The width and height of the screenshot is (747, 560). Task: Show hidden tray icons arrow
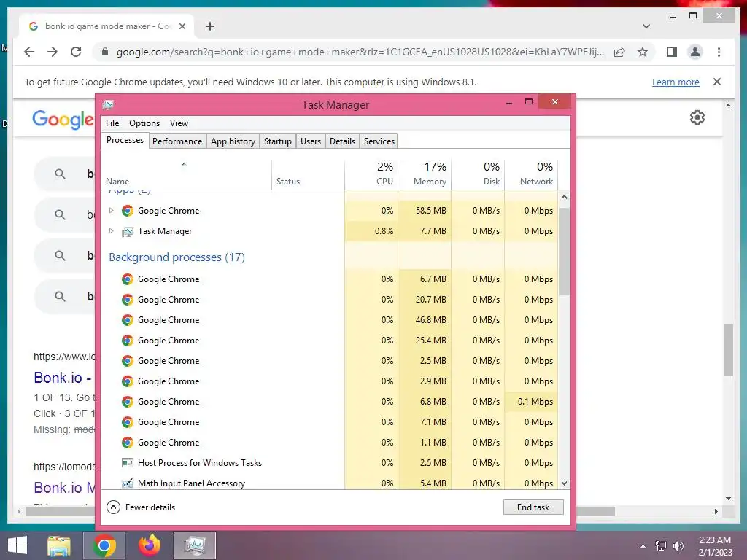click(643, 546)
